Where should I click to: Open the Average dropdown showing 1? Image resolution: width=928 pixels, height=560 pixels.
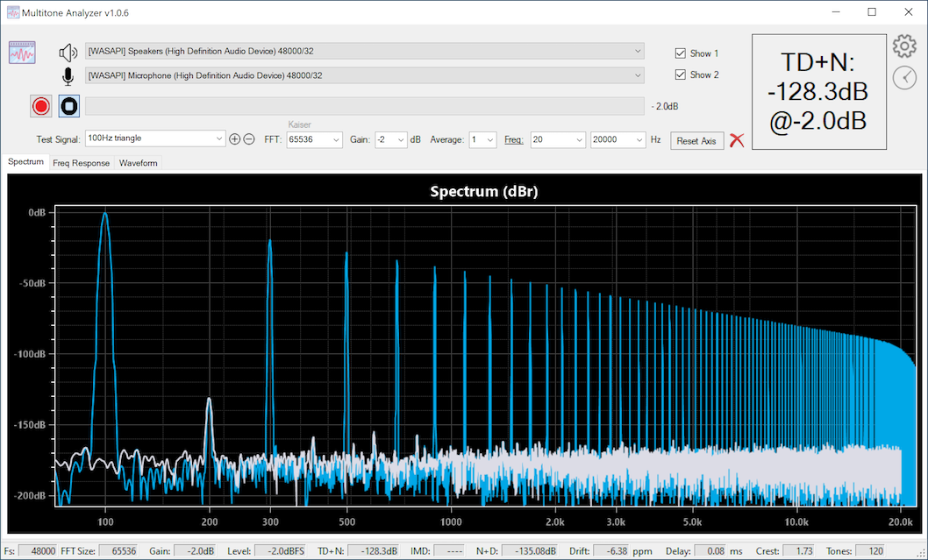point(482,139)
